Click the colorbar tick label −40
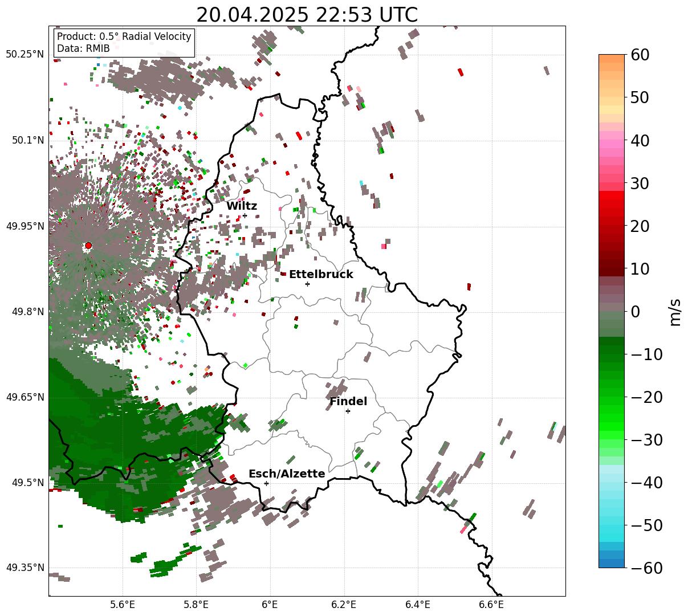688x616 pixels. [646, 482]
